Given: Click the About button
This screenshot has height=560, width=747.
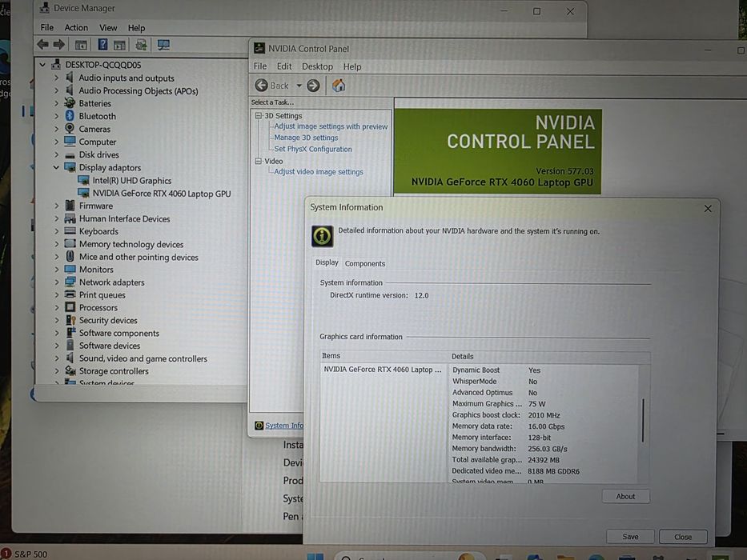Looking at the screenshot, I should coord(625,496).
